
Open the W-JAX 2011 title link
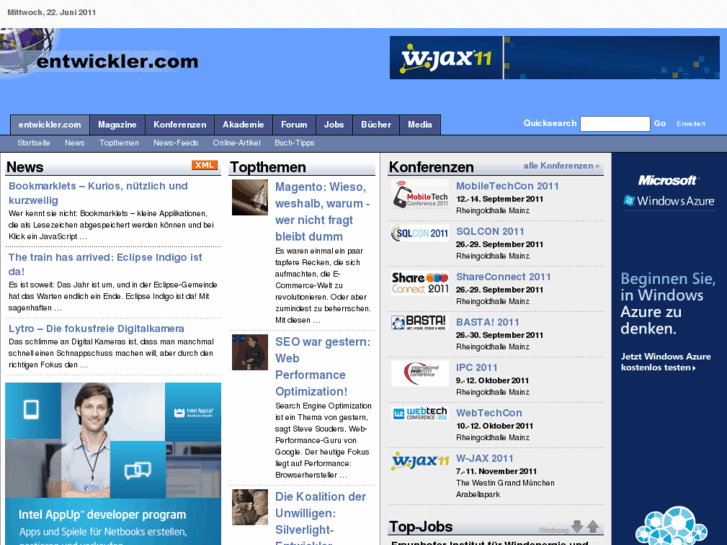485,459
